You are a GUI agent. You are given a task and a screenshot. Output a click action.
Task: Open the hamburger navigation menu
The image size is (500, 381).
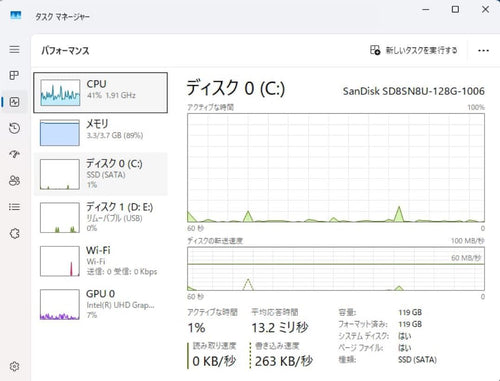pyautogui.click(x=14, y=50)
